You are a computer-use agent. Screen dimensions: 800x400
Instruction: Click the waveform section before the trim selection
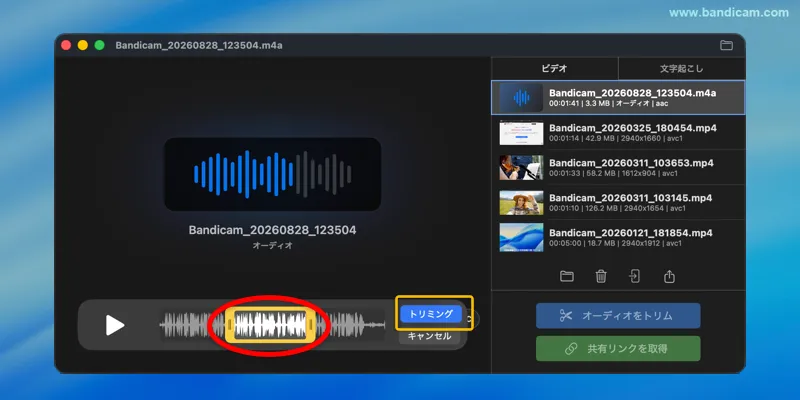192,325
